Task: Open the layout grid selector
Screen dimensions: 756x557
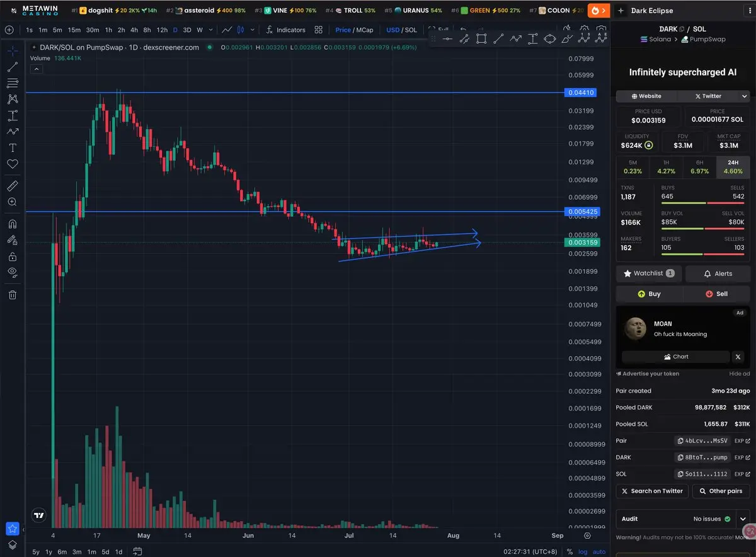Action: 319,30
